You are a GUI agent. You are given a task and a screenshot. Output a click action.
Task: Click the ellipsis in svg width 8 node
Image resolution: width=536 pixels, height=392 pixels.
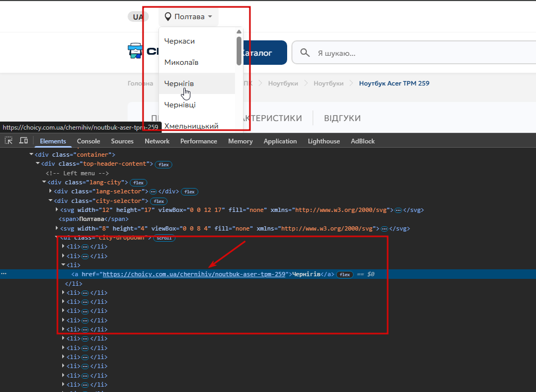(x=384, y=229)
